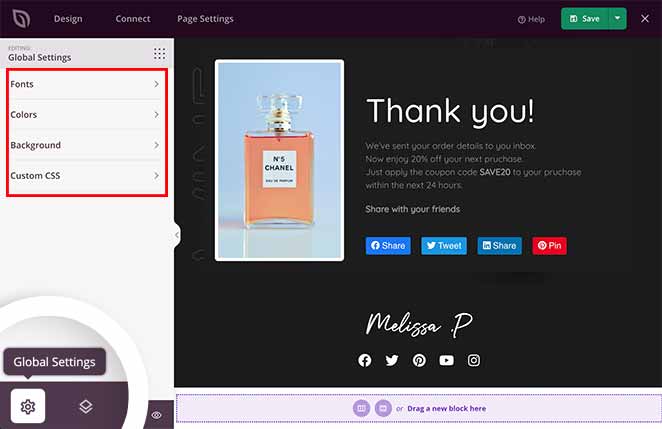Expand the Custom CSS settings
Viewport: 662px width, 429px height.
tap(85, 175)
